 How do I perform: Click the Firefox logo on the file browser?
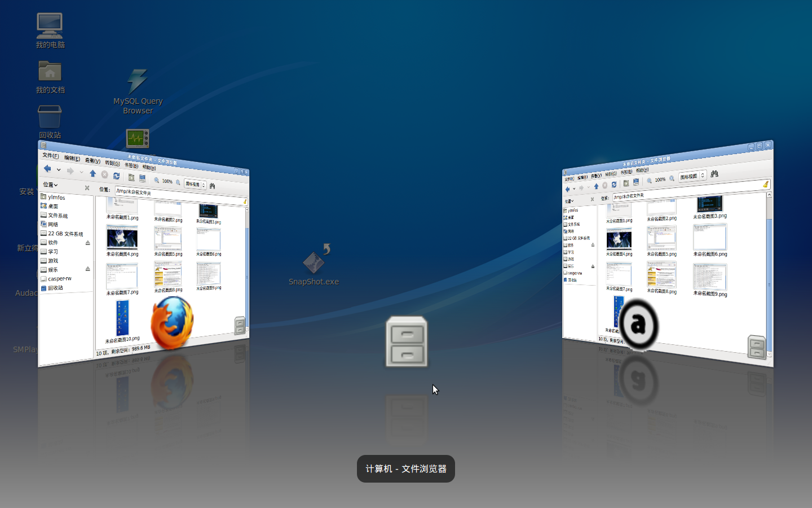[x=172, y=323]
